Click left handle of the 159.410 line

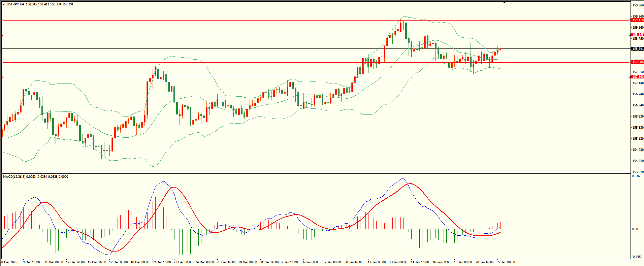coord(3,21)
